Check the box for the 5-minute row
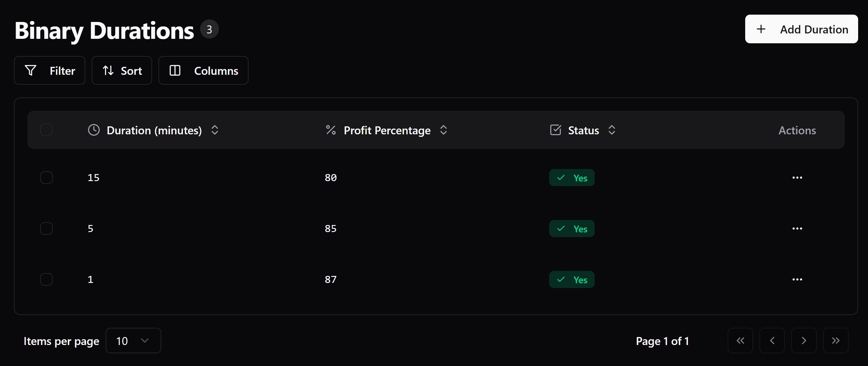868x366 pixels. [46, 229]
